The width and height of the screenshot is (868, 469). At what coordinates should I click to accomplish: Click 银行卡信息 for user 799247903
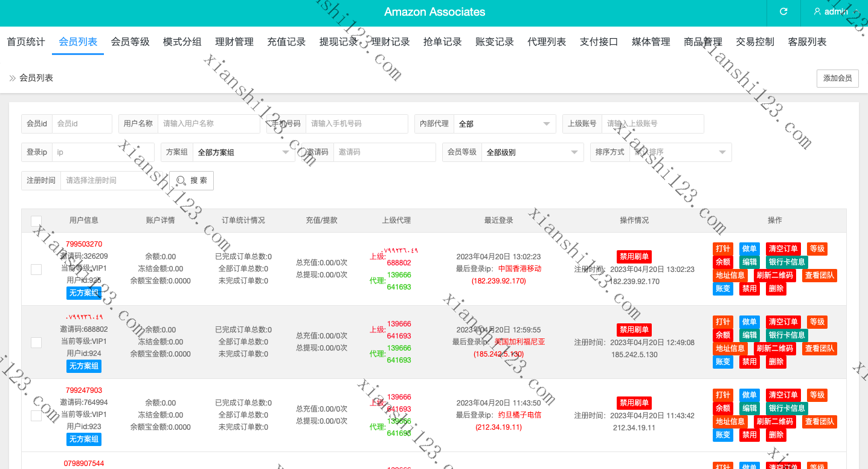click(x=787, y=409)
